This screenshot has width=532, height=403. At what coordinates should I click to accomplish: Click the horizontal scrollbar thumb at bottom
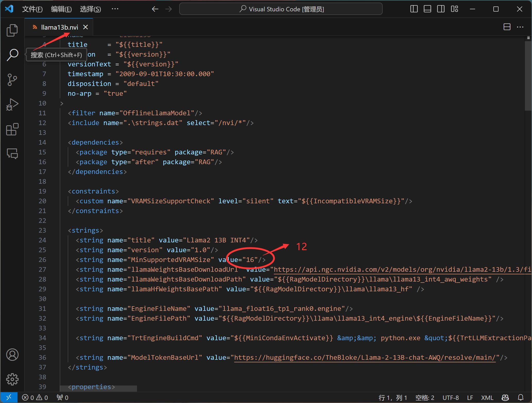pyautogui.click(x=98, y=389)
